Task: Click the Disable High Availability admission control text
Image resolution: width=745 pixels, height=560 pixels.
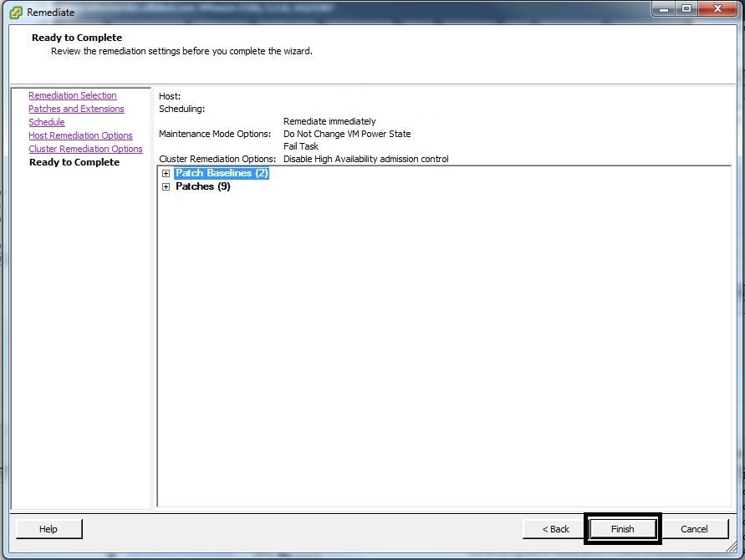Action: [365, 159]
